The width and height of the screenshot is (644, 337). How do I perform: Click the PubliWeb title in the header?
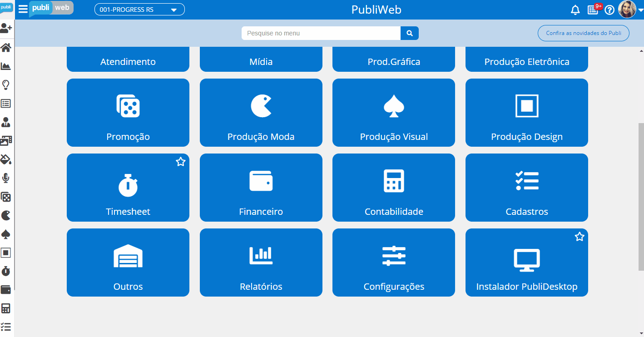pyautogui.click(x=376, y=10)
